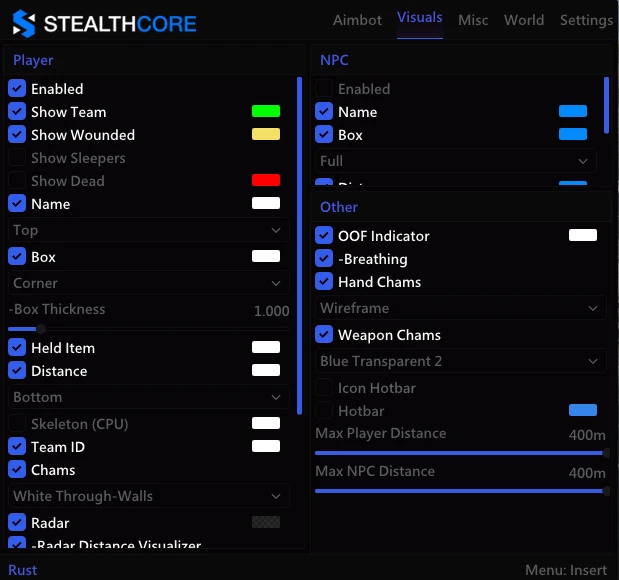The height and width of the screenshot is (580, 619).
Task: Toggle the -Breathing checkbox
Action: pos(324,259)
